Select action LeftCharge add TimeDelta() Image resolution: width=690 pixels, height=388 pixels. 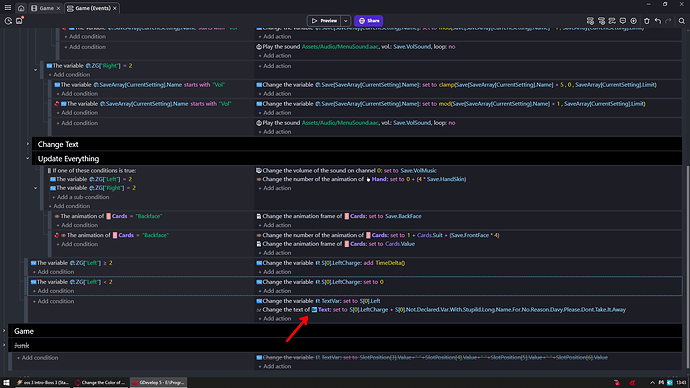[331, 263]
